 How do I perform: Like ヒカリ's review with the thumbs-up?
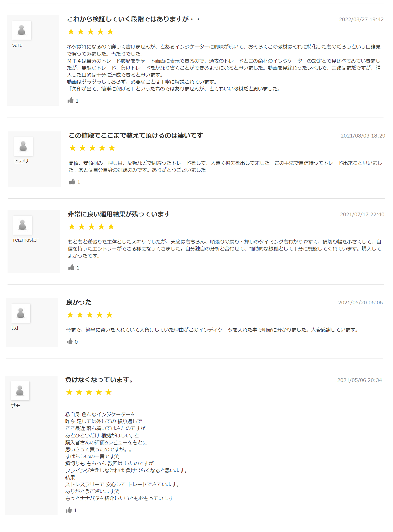click(x=72, y=182)
